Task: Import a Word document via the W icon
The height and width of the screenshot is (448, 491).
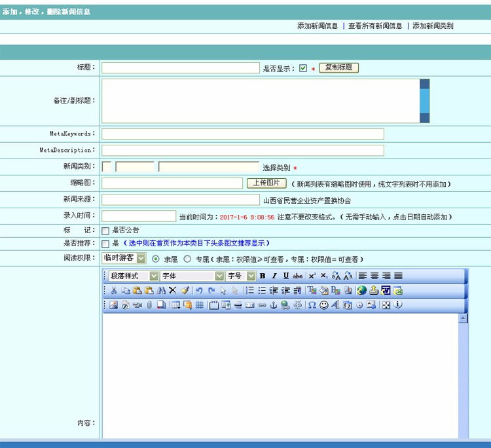Action: 386,290
